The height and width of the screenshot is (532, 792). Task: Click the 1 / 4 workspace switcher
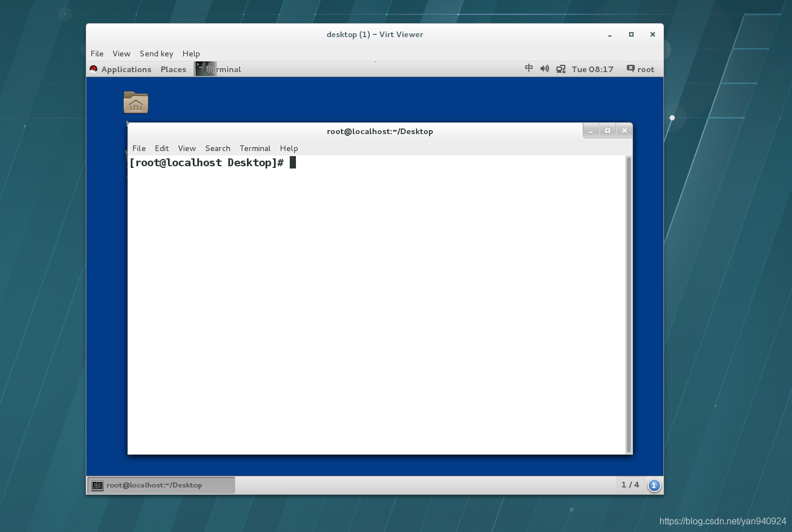[630, 485]
